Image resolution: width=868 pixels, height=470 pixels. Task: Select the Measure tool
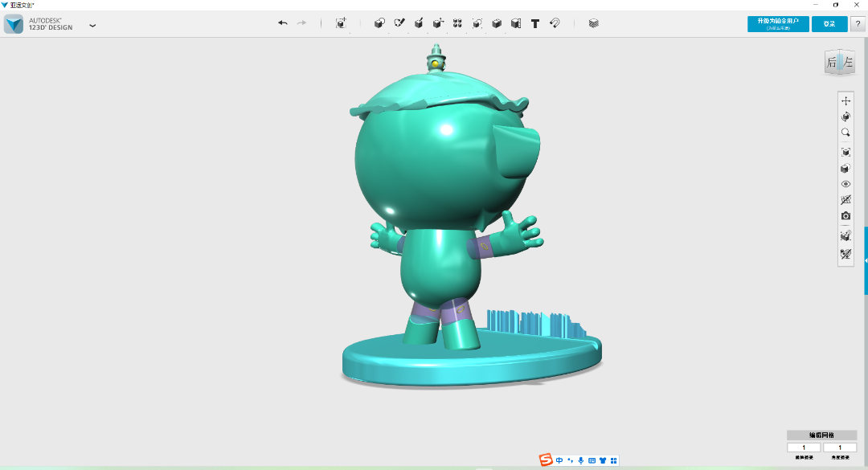pos(516,23)
